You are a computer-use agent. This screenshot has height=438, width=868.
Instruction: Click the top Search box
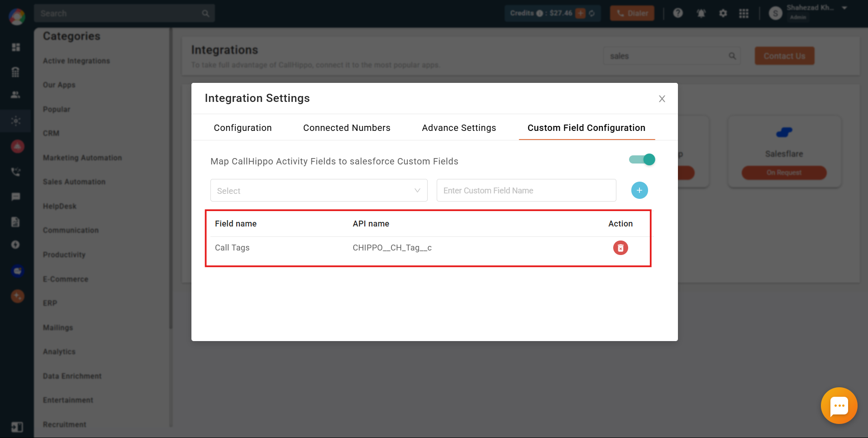coord(124,13)
